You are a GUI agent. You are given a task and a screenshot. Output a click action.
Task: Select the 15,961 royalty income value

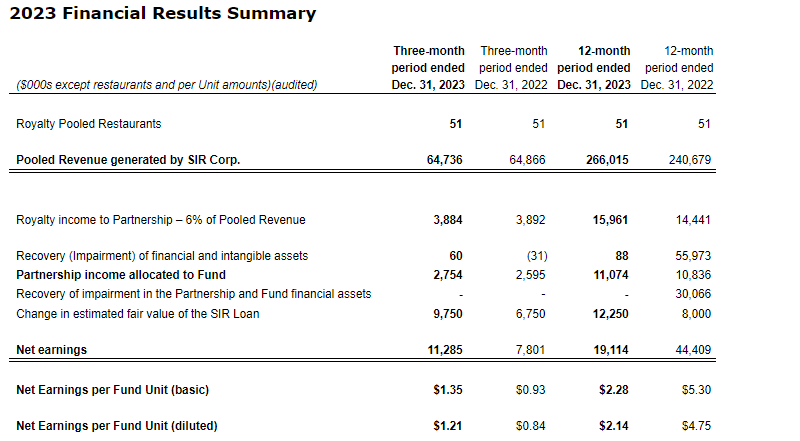611,220
